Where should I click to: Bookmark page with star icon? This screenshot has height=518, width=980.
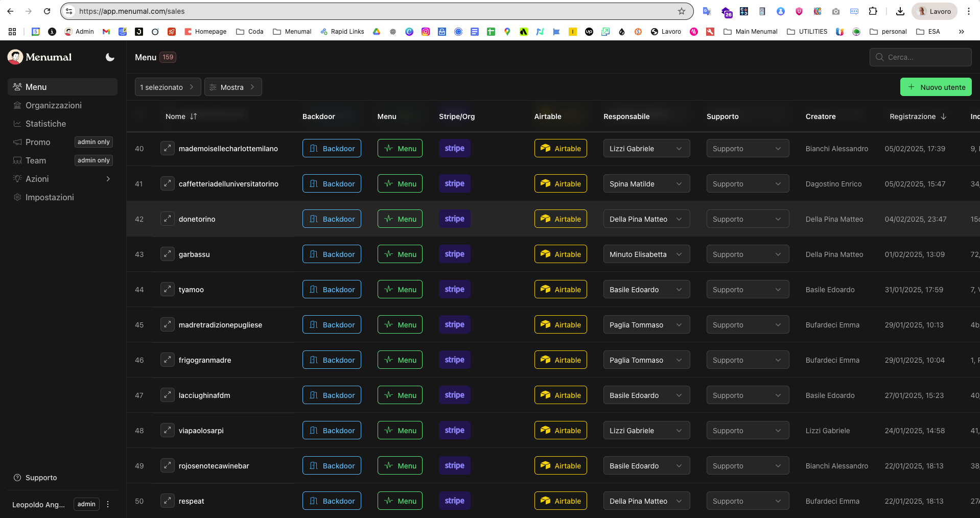(681, 11)
